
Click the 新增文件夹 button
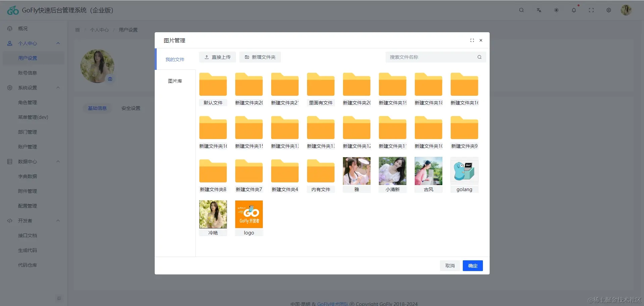(260, 57)
